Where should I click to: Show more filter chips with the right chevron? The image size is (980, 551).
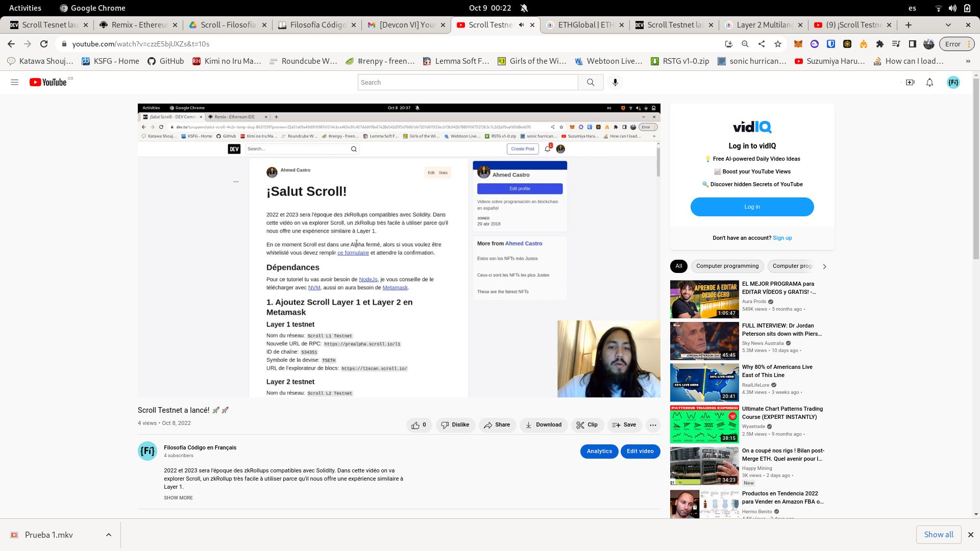[x=824, y=266]
